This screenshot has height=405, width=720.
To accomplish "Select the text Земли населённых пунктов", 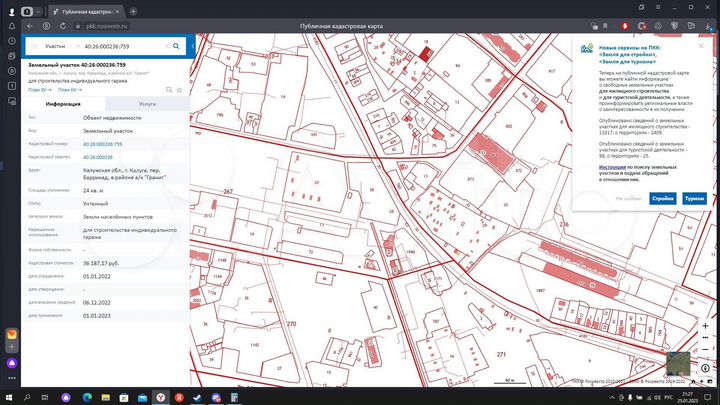I will (x=118, y=217).
